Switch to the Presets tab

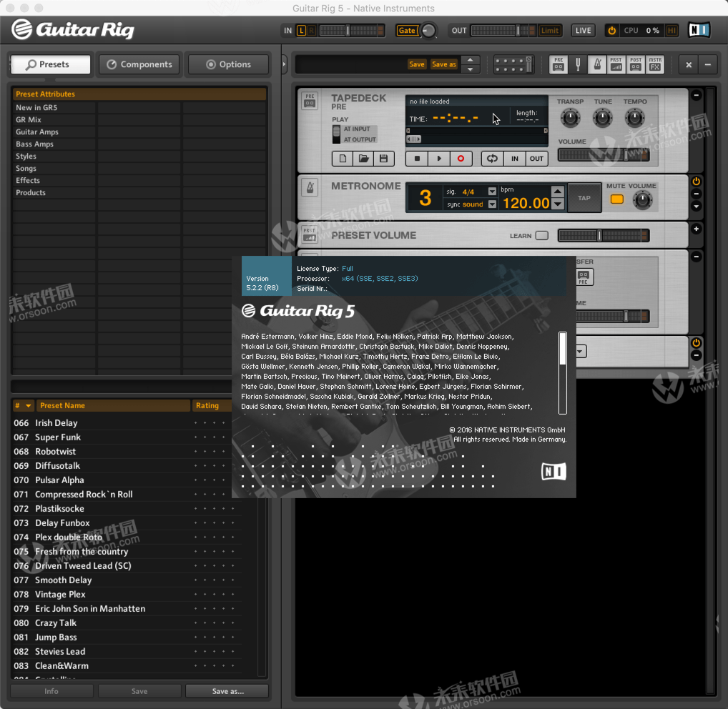coord(51,64)
